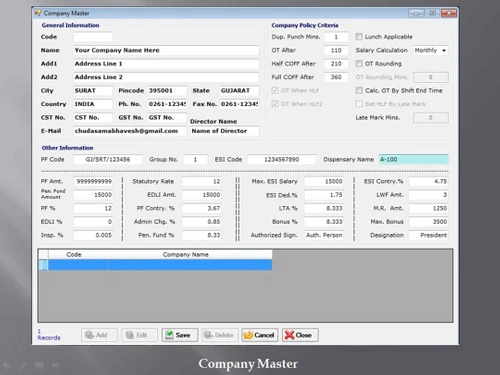Click the Admin Chg. % field

click(x=202, y=222)
